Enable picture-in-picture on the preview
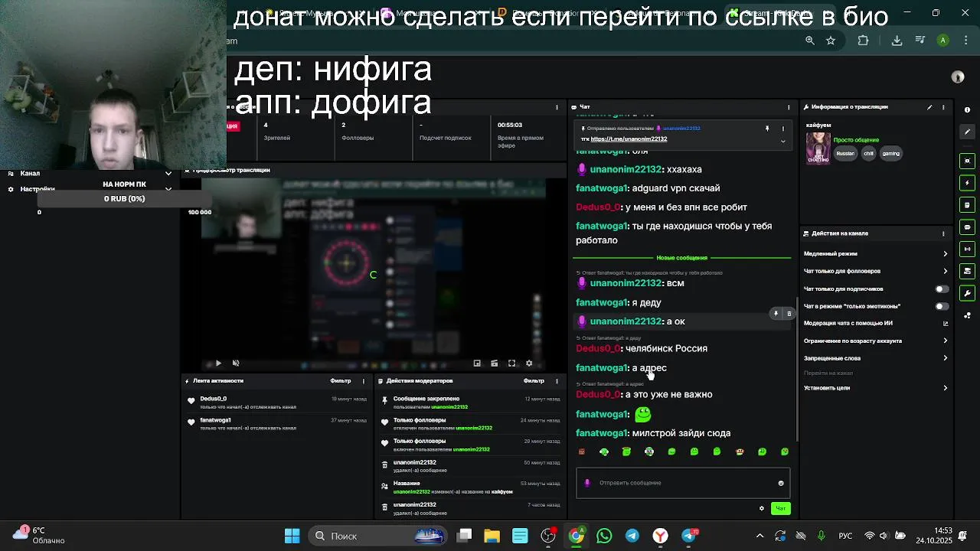 click(x=477, y=364)
